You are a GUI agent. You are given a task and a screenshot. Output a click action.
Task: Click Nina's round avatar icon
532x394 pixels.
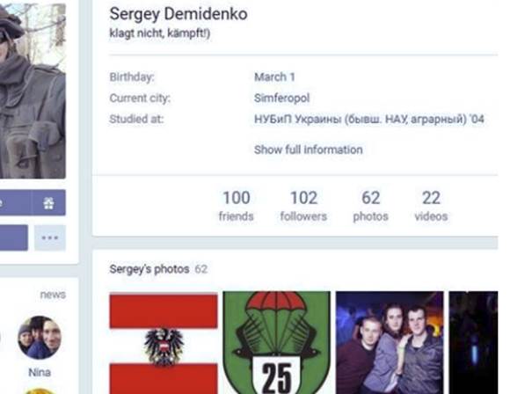(40, 338)
